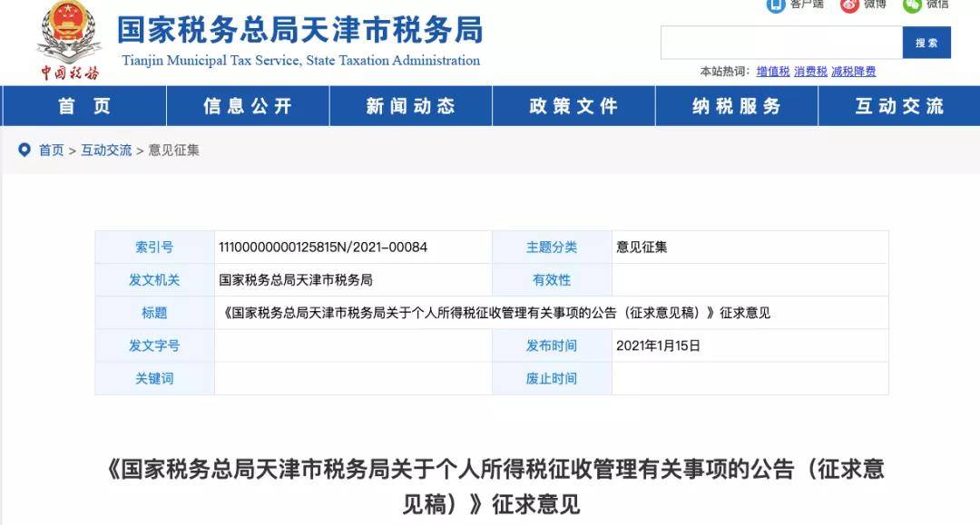
Task: Click the 废止时间 label cell
Action: pyautogui.click(x=552, y=378)
